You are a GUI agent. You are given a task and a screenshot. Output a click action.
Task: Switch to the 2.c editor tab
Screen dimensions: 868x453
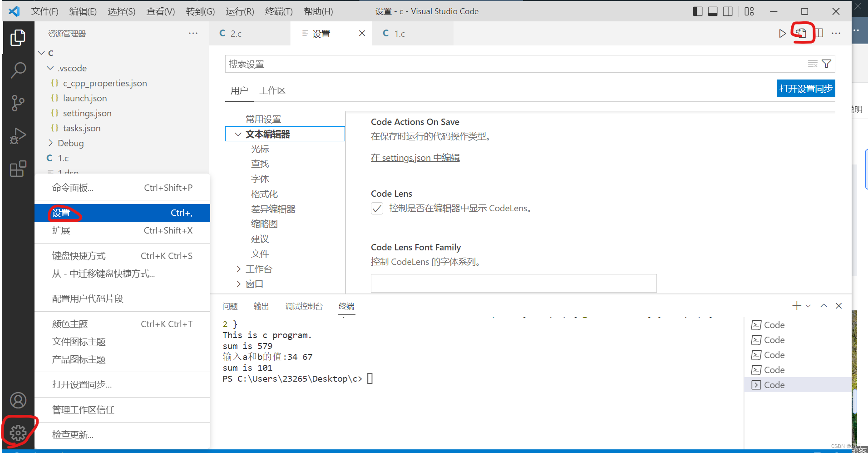point(250,33)
